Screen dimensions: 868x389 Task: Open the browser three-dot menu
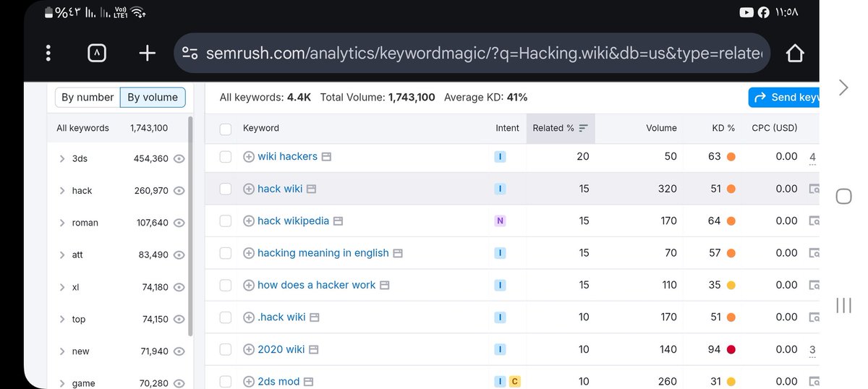[x=48, y=53]
